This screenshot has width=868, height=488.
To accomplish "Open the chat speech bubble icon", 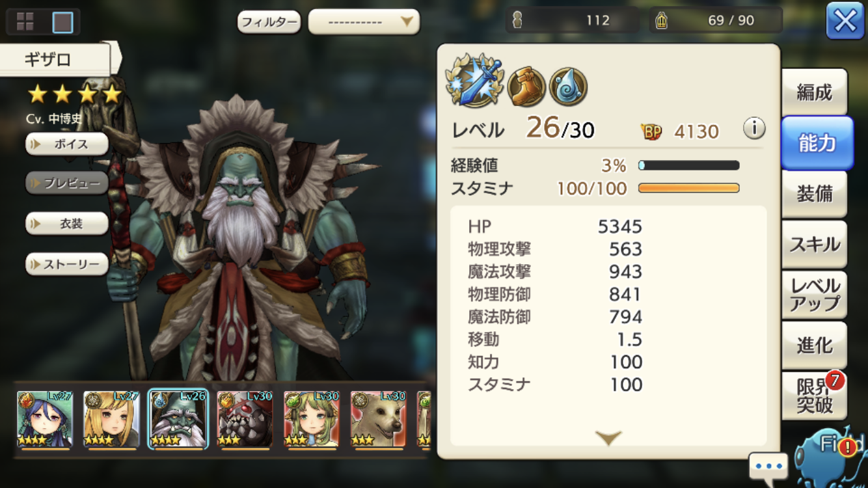I will click(768, 467).
